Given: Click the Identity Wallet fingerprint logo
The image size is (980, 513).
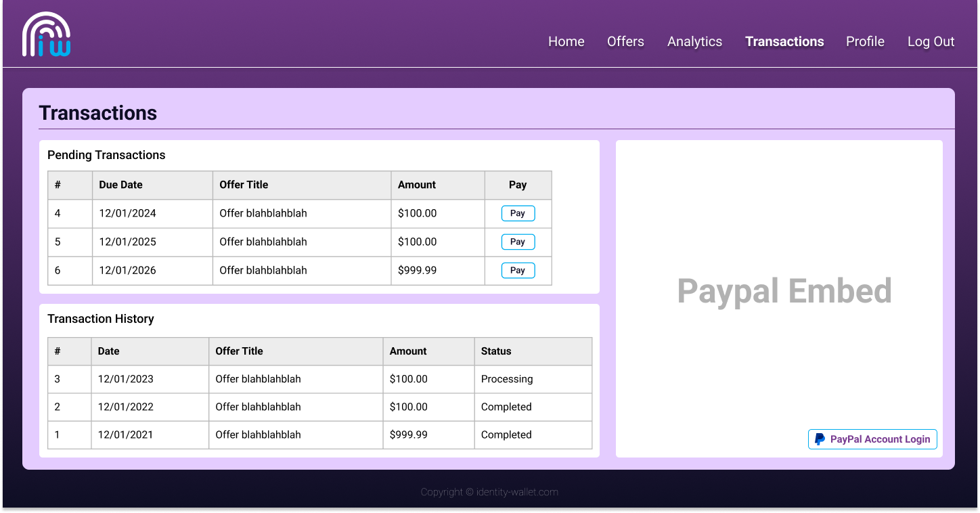Looking at the screenshot, I should pos(46,34).
